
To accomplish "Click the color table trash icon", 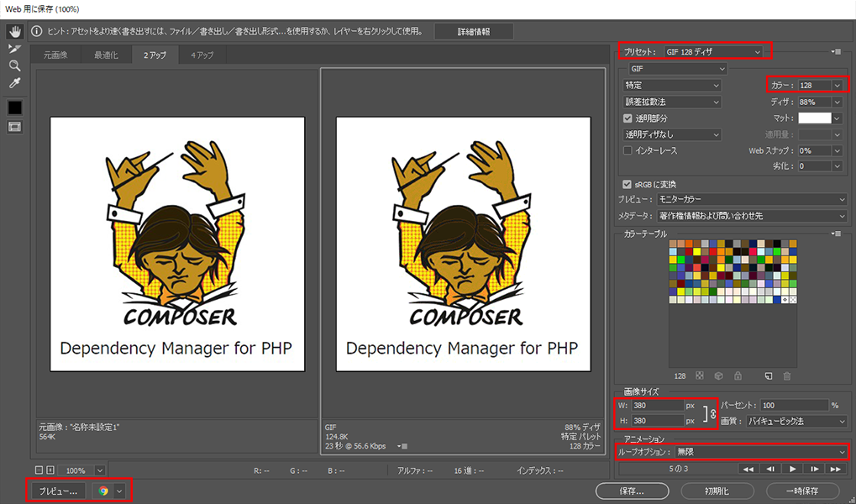I will pos(786,376).
